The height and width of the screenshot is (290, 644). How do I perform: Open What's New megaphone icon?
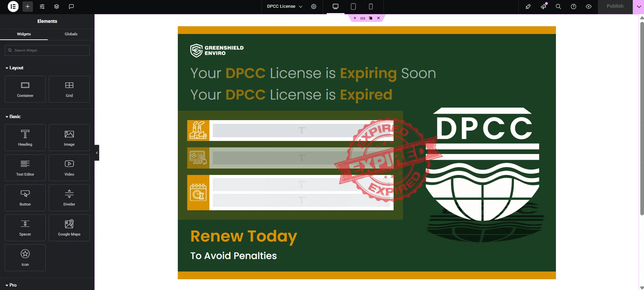click(543, 6)
